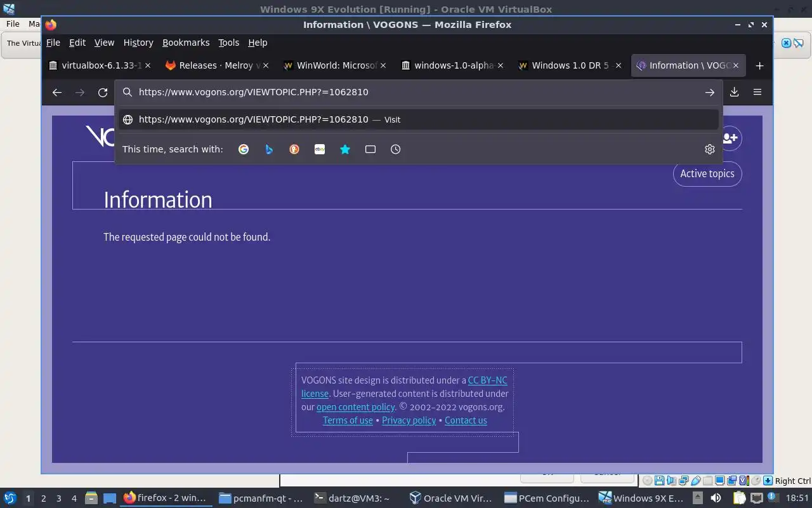This screenshot has width=812, height=508.
Task: Click the VirtualBox display status icon
Action: point(720,481)
